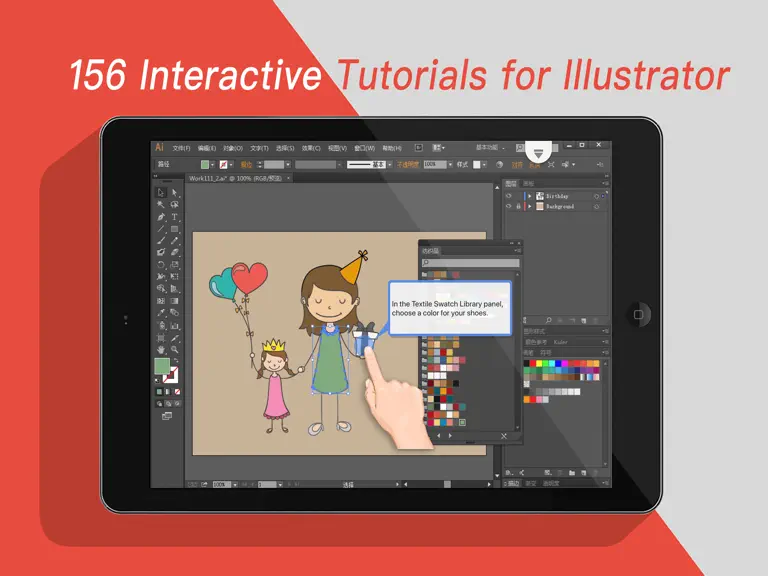The width and height of the screenshot is (768, 576).
Task: Open the 对象(O) Object menu
Action: (233, 148)
